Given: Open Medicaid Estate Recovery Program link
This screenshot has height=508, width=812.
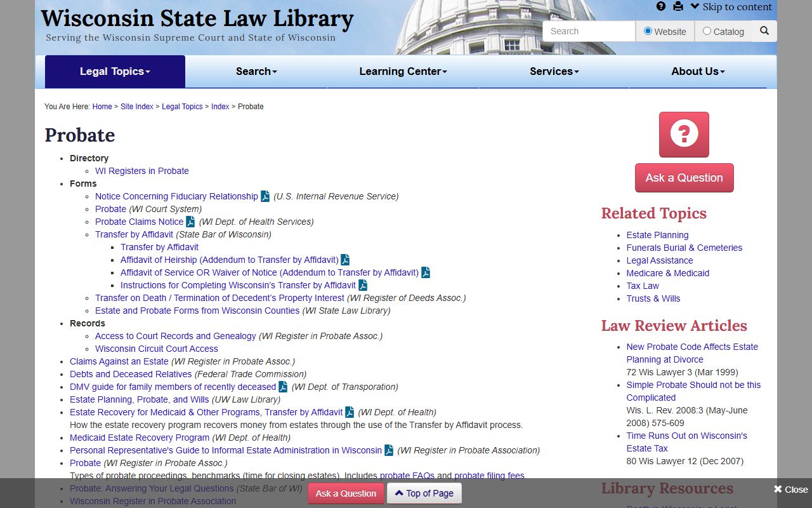Looking at the screenshot, I should pos(140,438).
